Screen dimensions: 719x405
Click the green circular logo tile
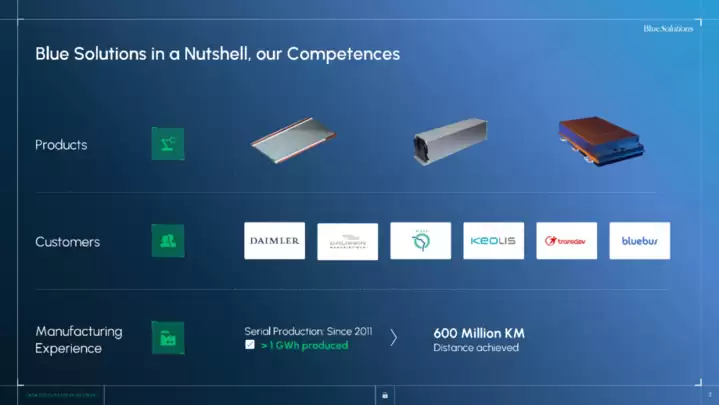(x=420, y=241)
